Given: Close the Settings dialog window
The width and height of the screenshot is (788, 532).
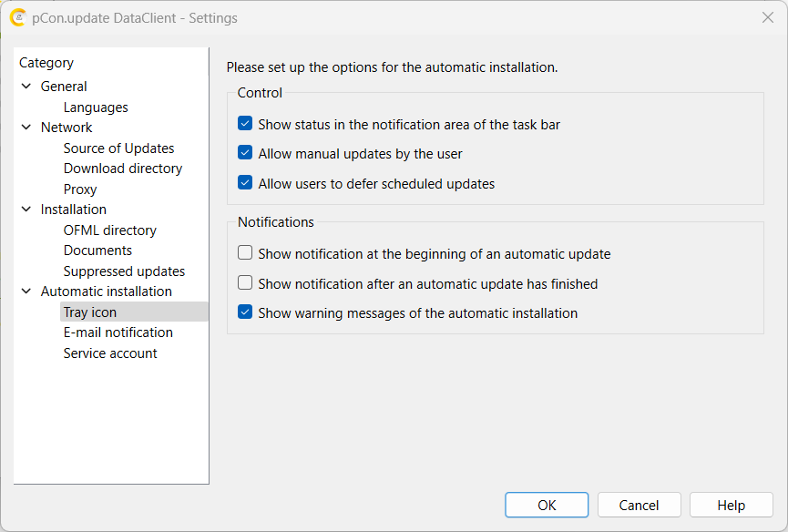Looking at the screenshot, I should coord(767,17).
